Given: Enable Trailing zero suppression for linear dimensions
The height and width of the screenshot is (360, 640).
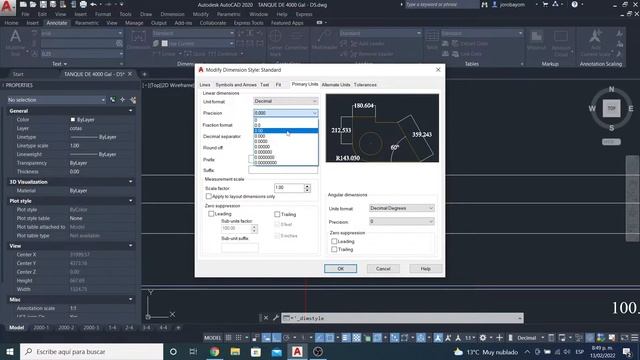Looking at the screenshot, I should (x=277, y=214).
